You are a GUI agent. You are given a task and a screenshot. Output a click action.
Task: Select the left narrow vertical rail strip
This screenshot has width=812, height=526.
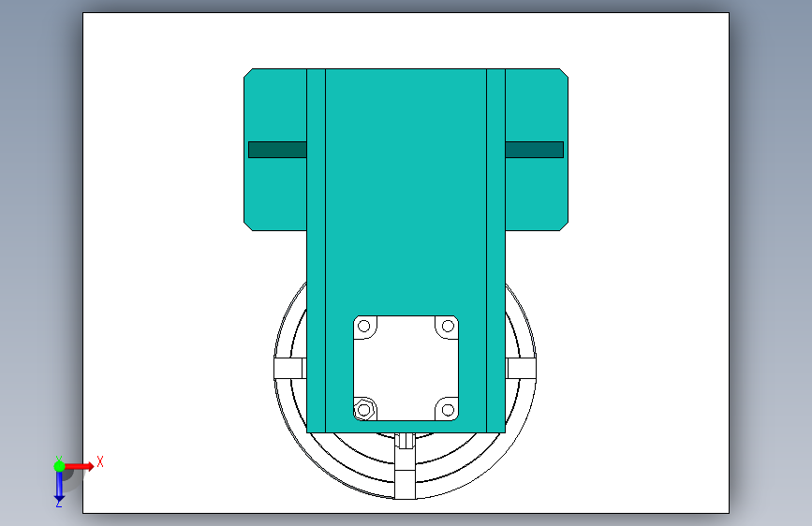316,251
